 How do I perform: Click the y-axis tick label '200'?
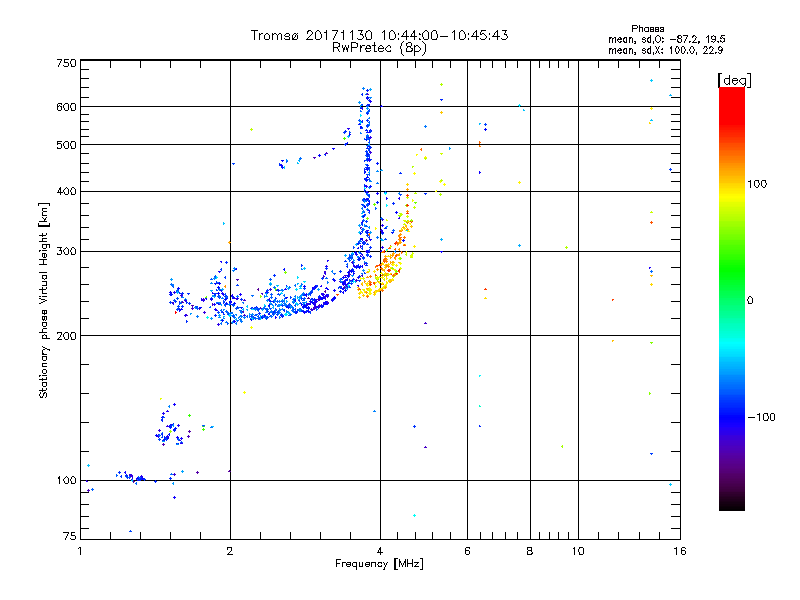[66, 336]
